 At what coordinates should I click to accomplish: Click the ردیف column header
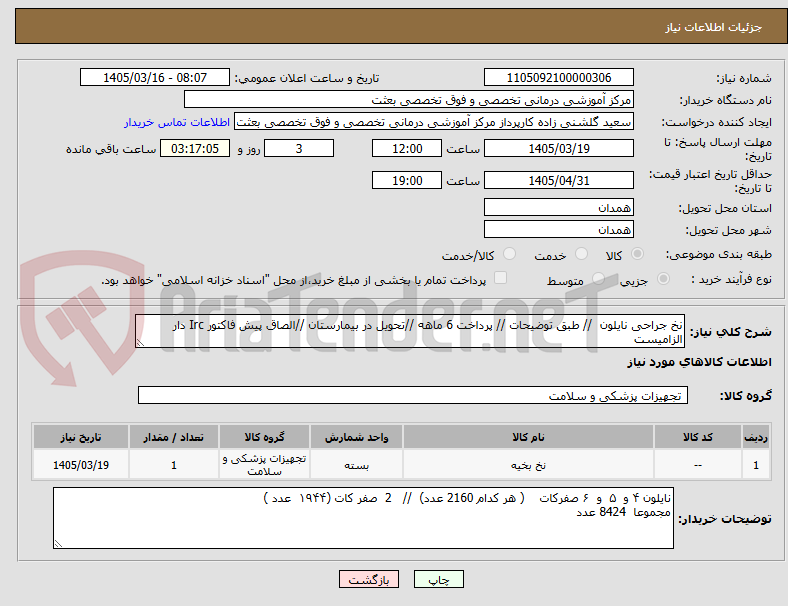coord(756,437)
